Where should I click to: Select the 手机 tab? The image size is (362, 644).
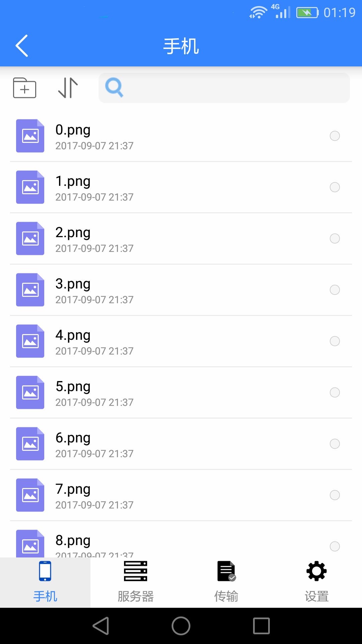pyautogui.click(x=45, y=582)
